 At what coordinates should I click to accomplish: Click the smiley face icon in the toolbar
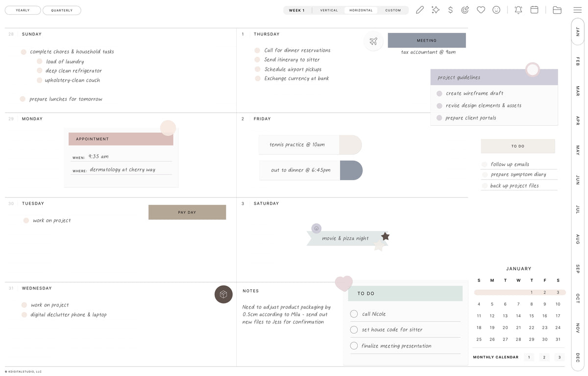coord(496,10)
